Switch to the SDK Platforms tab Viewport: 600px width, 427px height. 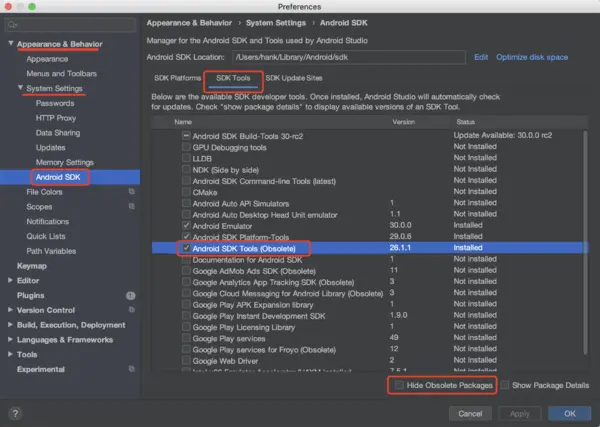[x=177, y=78]
